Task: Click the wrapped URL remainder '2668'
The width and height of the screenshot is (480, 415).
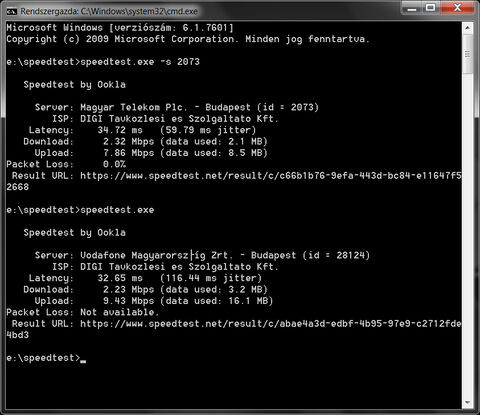Action: coord(18,187)
